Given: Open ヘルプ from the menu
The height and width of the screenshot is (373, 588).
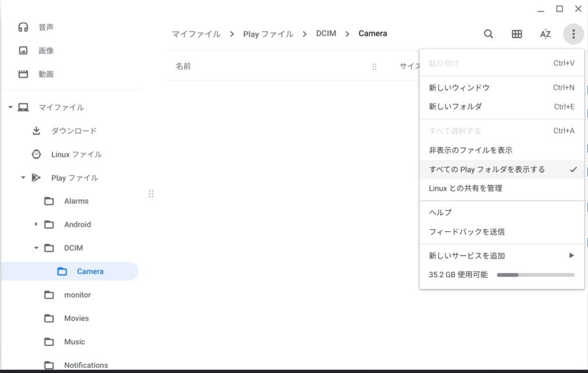Looking at the screenshot, I should click(502, 212).
